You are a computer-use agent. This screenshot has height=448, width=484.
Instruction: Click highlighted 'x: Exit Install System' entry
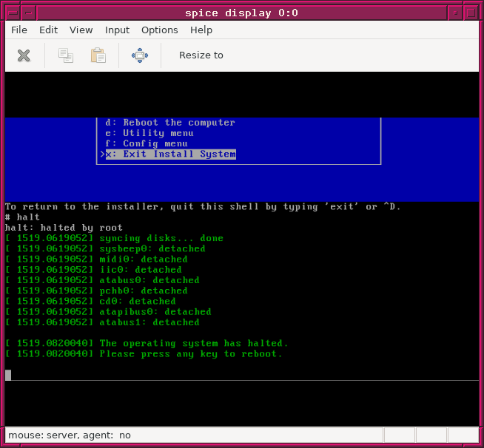click(170, 154)
